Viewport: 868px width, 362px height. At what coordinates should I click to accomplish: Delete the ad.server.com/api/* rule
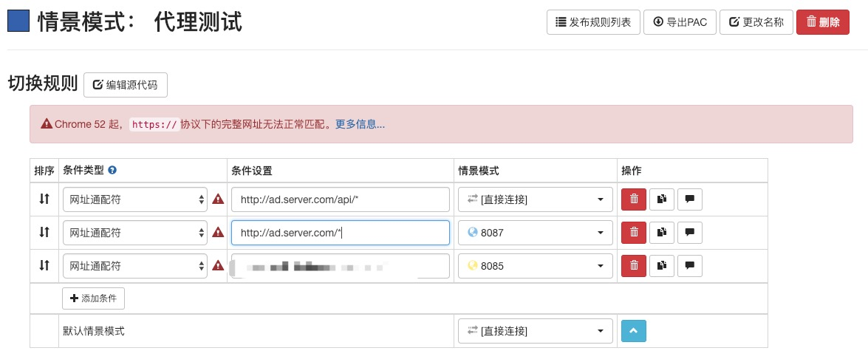coord(634,199)
